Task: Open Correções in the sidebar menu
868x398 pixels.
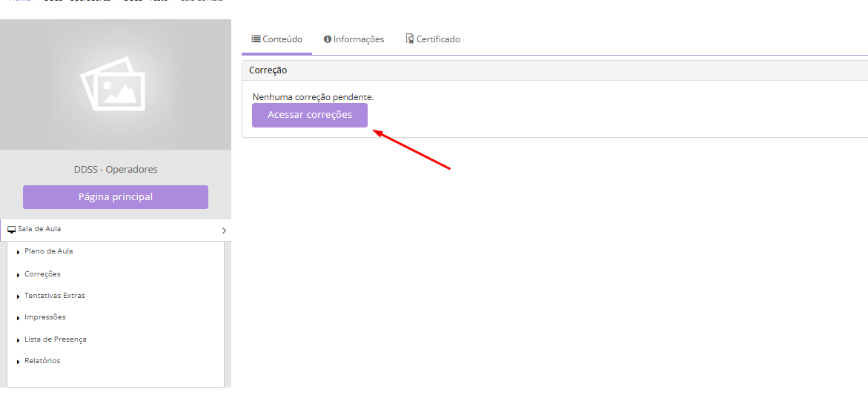Action: point(42,274)
